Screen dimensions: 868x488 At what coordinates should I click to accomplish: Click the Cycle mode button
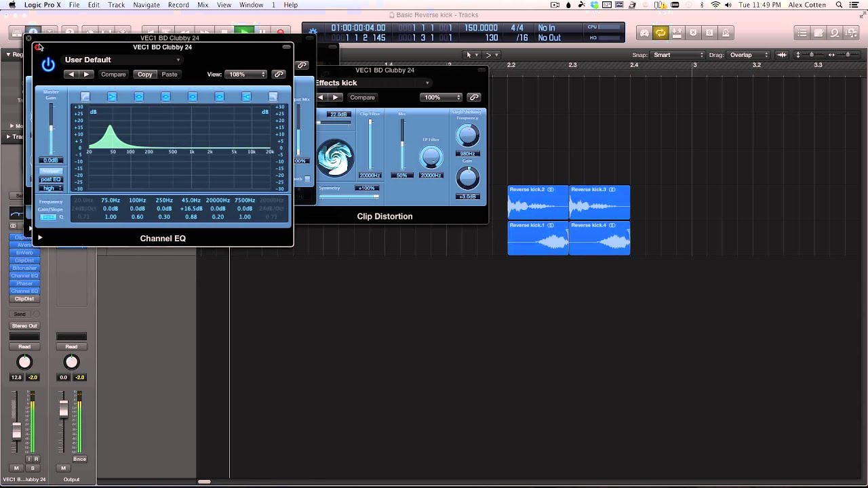click(x=660, y=33)
